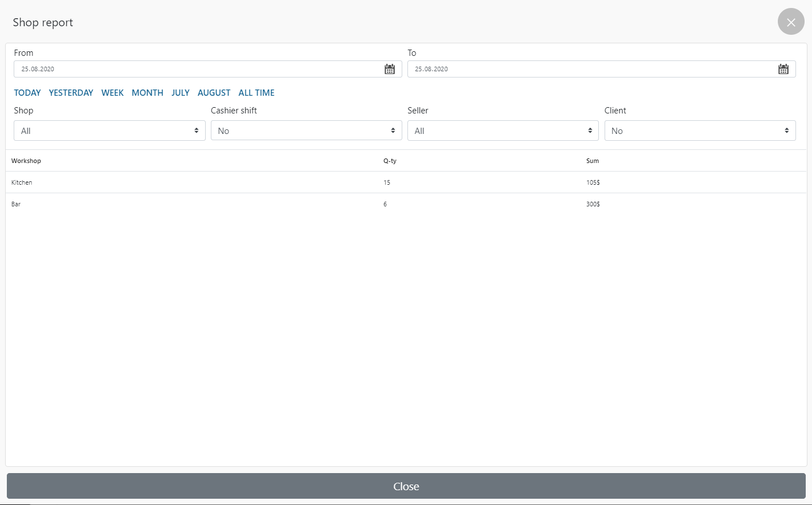Open the From date calendar picker
This screenshot has height=505, width=812.
390,69
